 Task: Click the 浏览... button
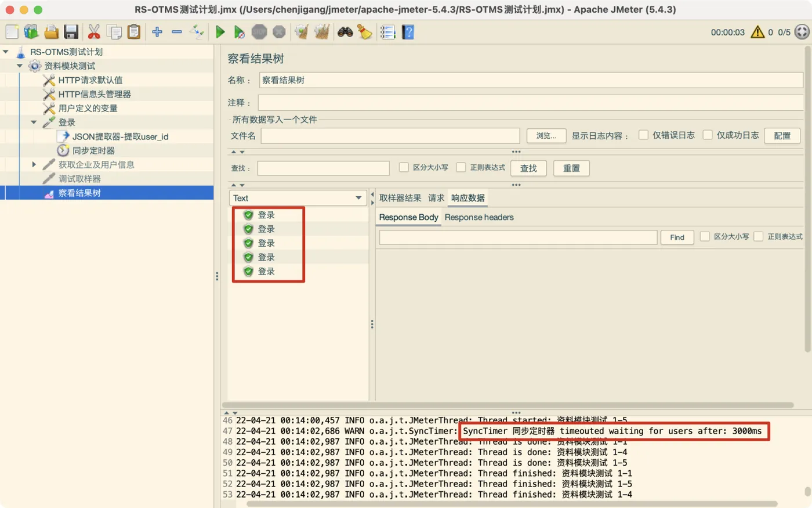546,136
